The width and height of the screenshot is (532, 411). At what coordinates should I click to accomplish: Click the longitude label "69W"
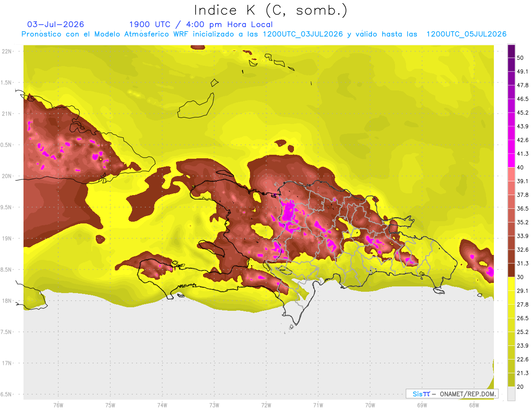[422, 405]
